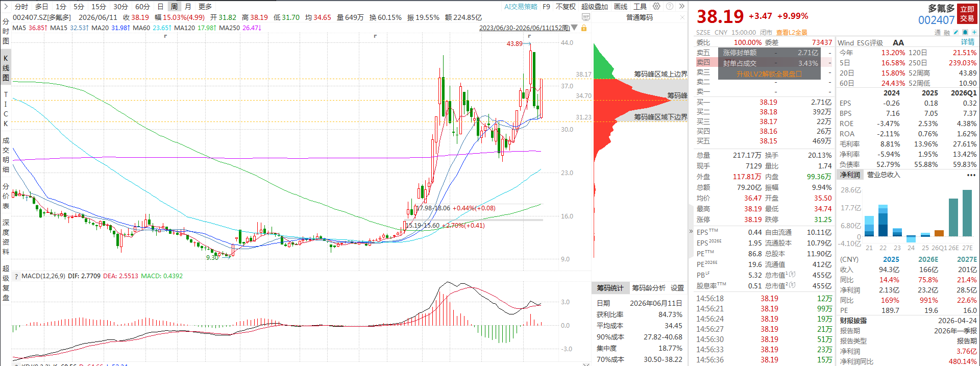The height and width of the screenshot is (366, 980).
Task: Select the 净利润 chart tab
Action: tap(850, 175)
